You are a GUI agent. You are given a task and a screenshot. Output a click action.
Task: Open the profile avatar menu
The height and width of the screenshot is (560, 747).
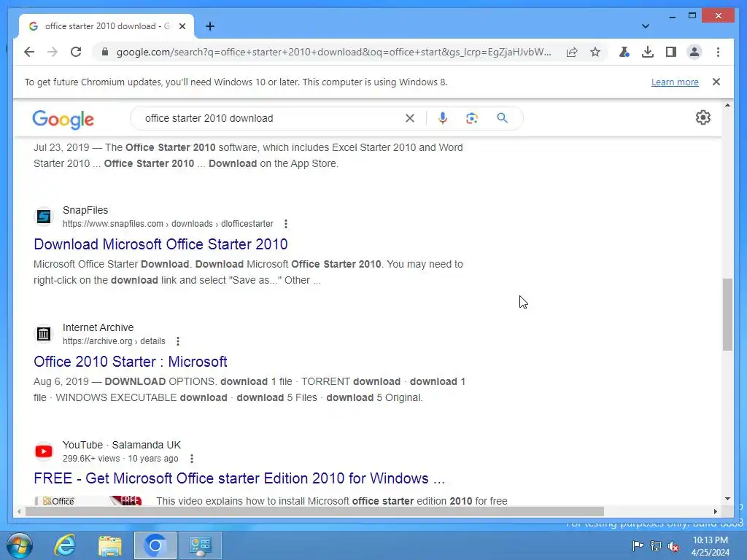coord(694,52)
